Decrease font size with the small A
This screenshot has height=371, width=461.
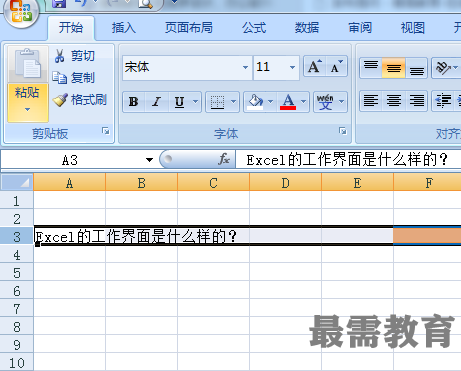(336, 67)
